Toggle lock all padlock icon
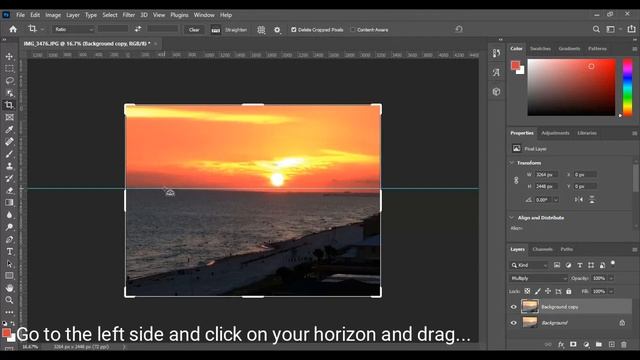This screenshot has width=640, height=360. point(569,291)
